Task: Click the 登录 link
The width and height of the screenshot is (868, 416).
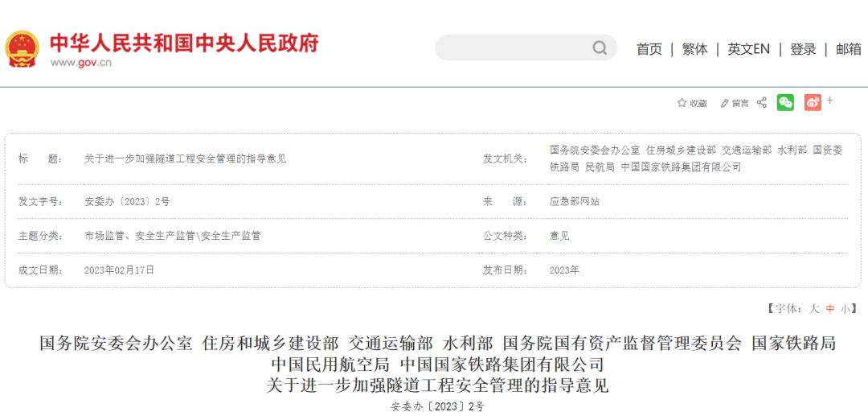Action: (x=803, y=49)
